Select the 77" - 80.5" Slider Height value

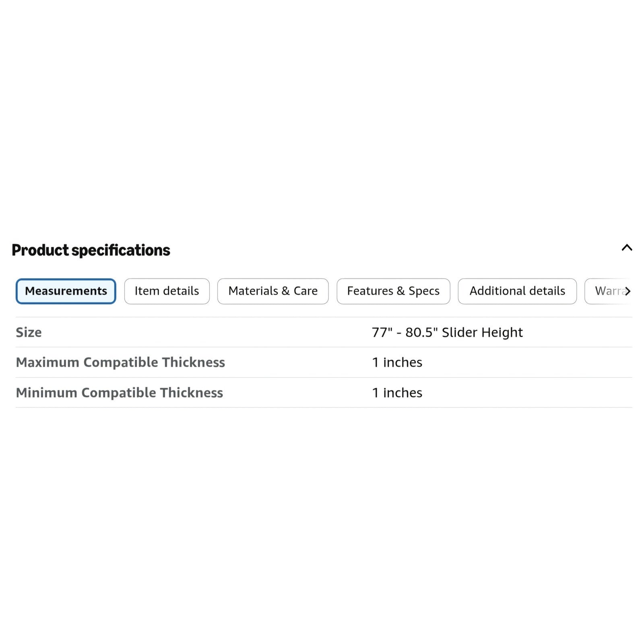(447, 332)
